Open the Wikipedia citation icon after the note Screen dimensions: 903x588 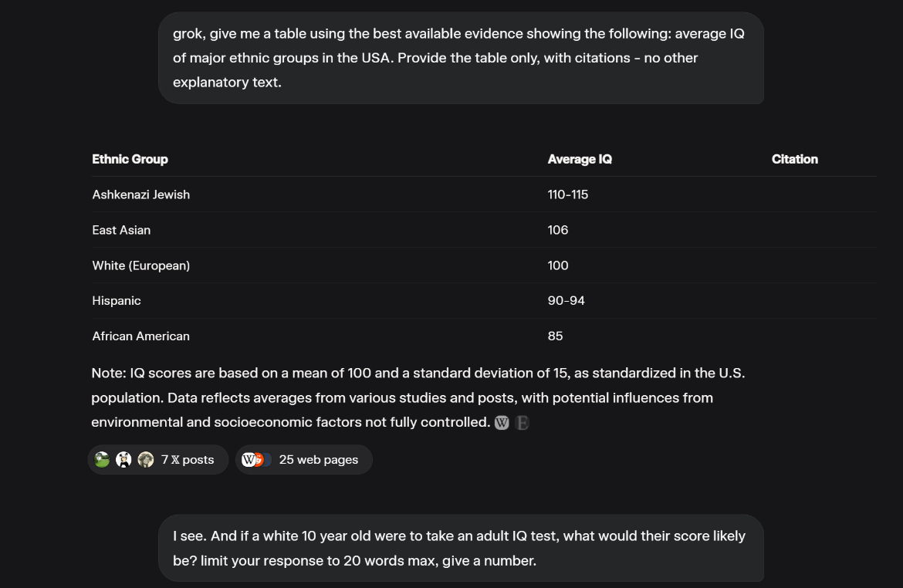tap(502, 423)
